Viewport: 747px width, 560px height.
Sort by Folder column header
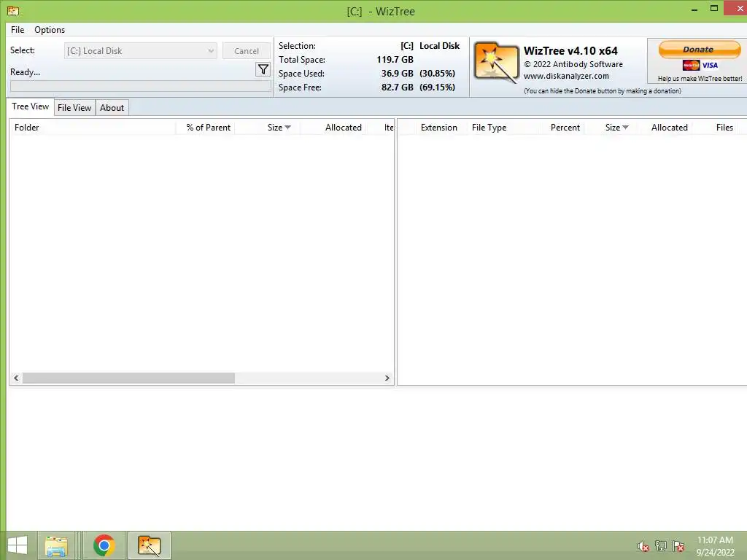click(x=93, y=127)
